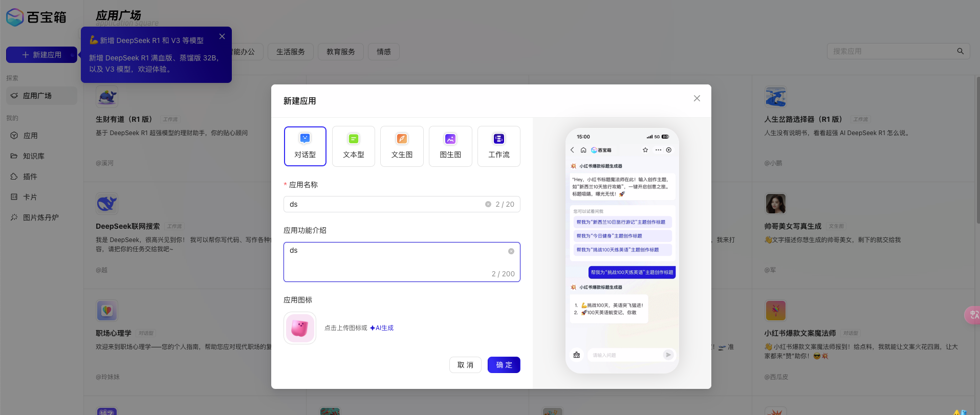Click the star favorite icon in preview
This screenshot has width=980, height=415.
pos(645,150)
